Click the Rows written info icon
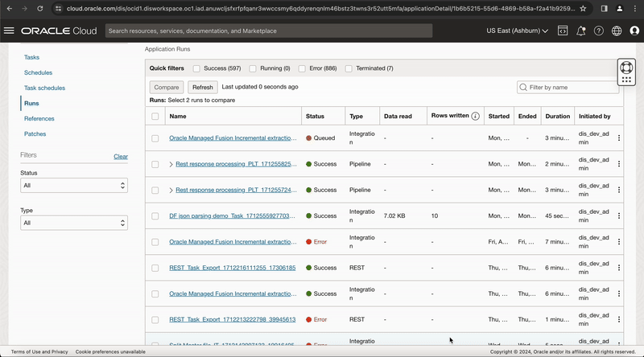 click(x=475, y=116)
